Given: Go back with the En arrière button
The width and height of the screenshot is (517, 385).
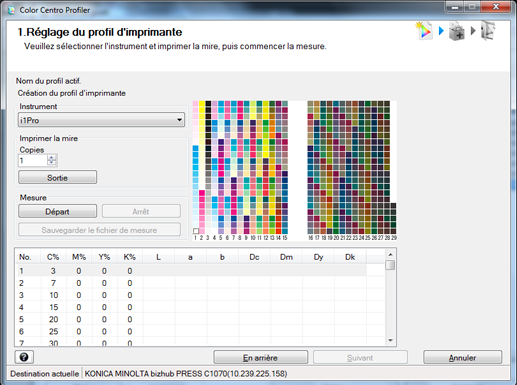Looking at the screenshot, I should pyautogui.click(x=260, y=357).
